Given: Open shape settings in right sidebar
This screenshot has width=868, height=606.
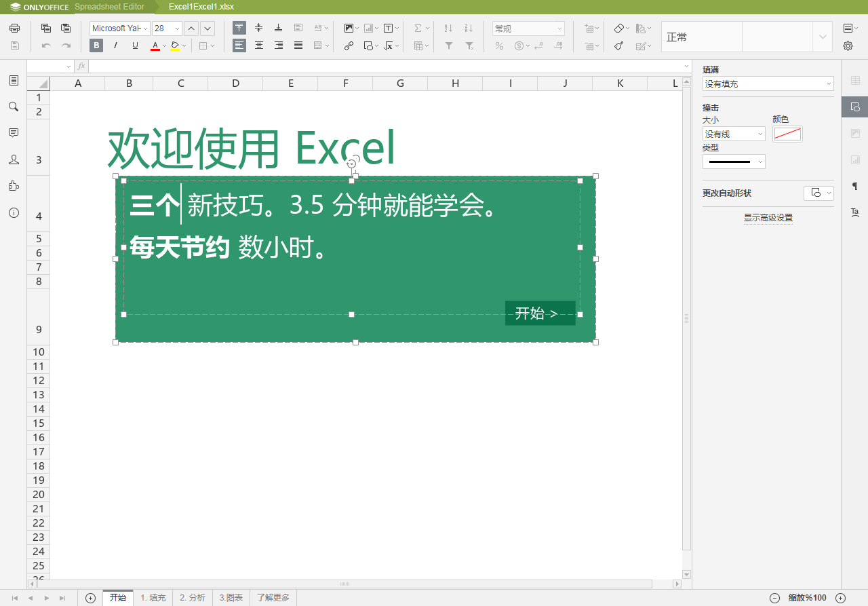Looking at the screenshot, I should 855,107.
